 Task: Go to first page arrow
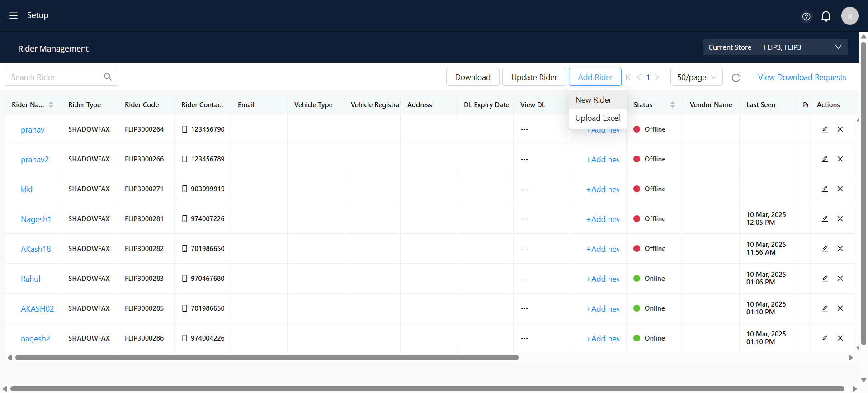click(628, 77)
